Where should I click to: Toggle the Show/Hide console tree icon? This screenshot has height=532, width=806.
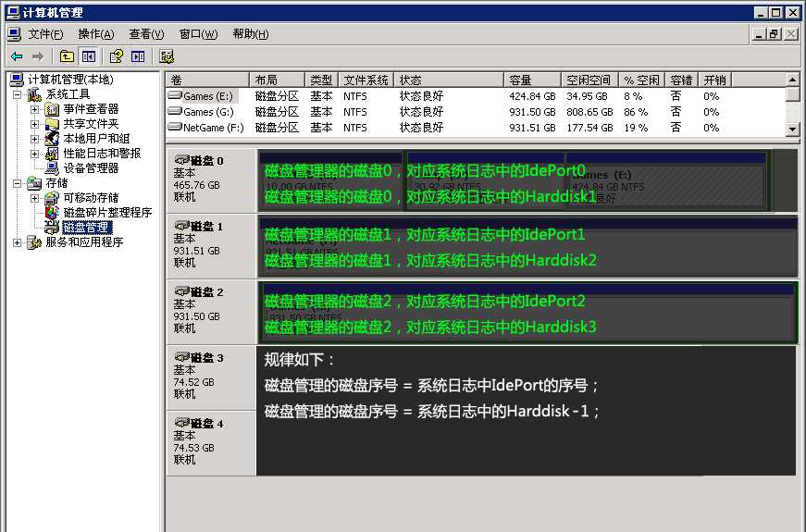pos(89,56)
